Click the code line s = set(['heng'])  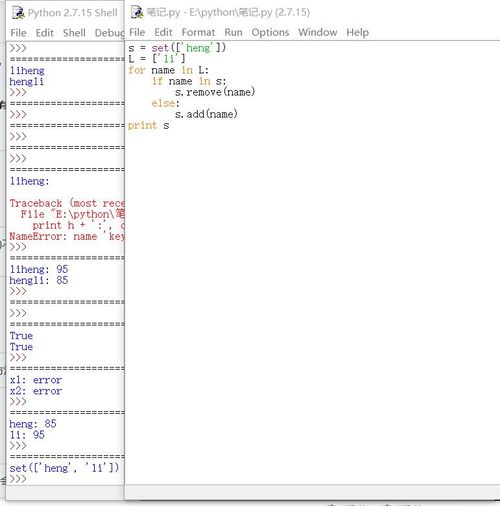pos(177,48)
